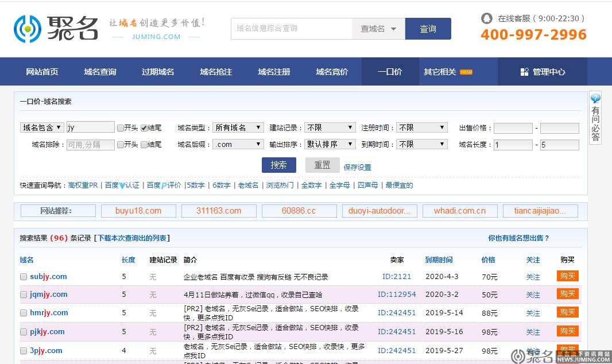Open recommended site whadi.com.cn
The height and width of the screenshot is (364, 612).
point(460,211)
